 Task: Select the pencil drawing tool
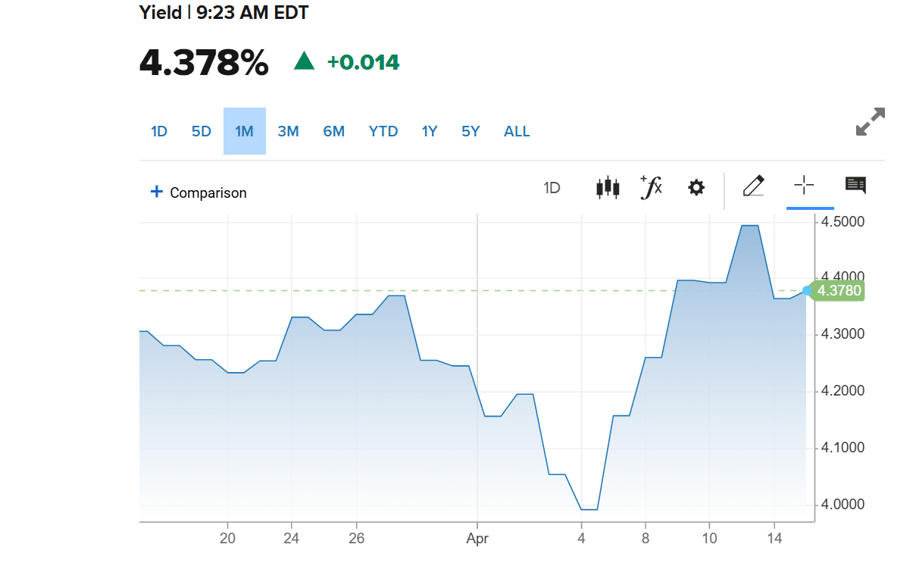pyautogui.click(x=754, y=186)
